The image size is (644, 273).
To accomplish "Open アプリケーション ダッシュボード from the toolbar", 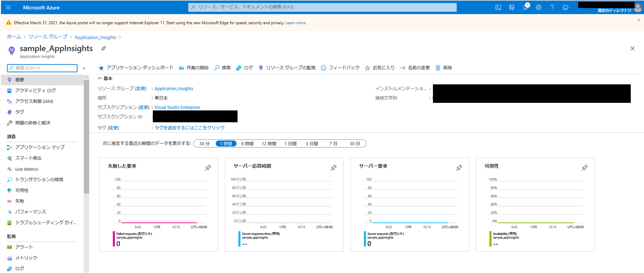I will tap(136, 68).
